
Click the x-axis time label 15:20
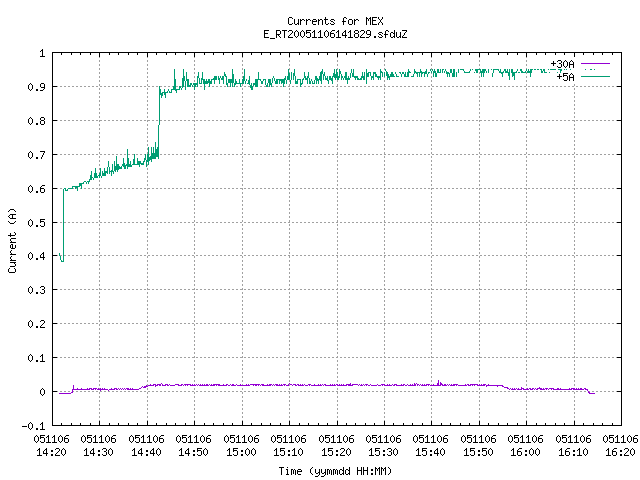[x=337, y=452]
